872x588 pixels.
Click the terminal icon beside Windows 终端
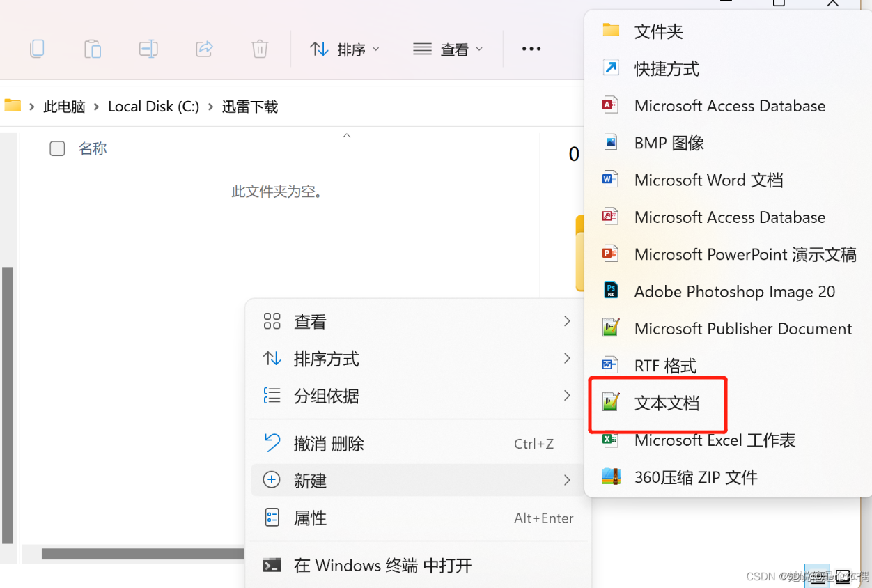(x=272, y=565)
